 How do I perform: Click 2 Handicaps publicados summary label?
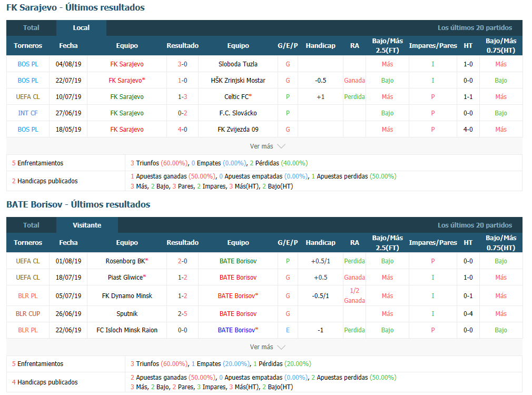(45, 181)
